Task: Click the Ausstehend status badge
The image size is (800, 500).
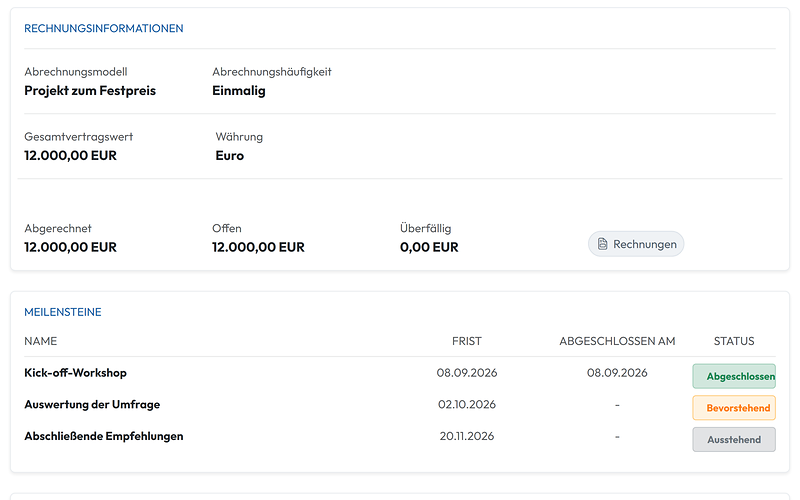Action: (734, 439)
